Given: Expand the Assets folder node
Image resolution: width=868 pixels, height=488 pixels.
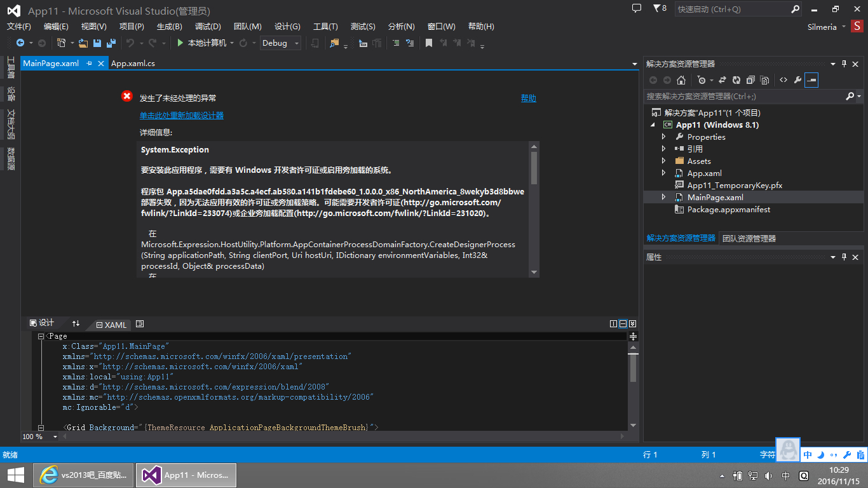Looking at the screenshot, I should click(x=664, y=161).
